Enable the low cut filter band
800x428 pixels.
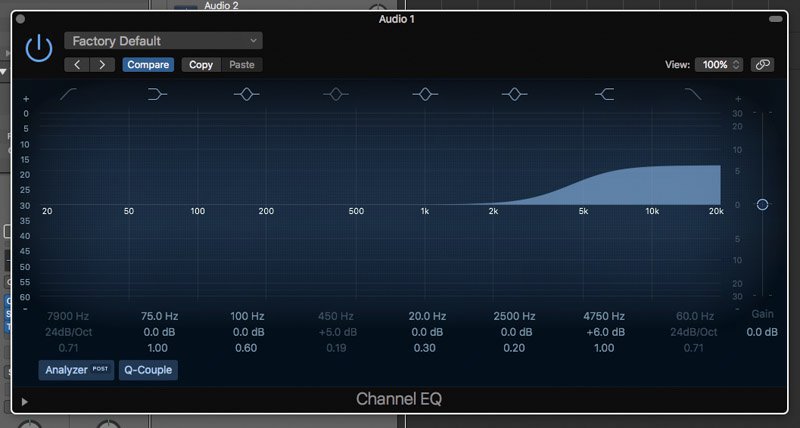pyautogui.click(x=68, y=94)
